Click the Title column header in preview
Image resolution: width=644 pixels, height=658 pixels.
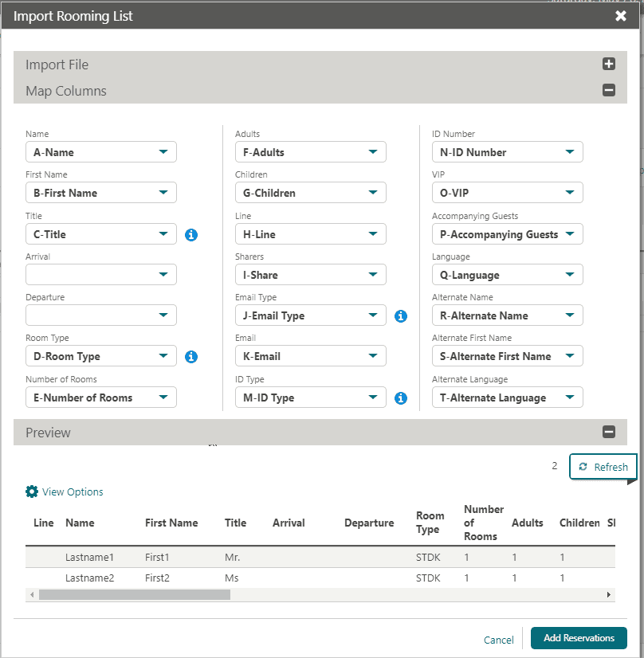pyautogui.click(x=235, y=523)
